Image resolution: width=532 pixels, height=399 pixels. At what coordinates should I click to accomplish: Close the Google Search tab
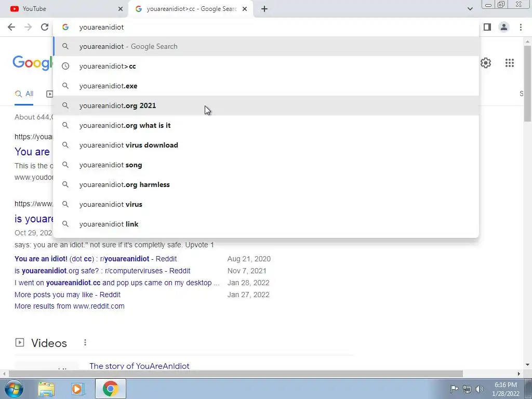pyautogui.click(x=245, y=9)
